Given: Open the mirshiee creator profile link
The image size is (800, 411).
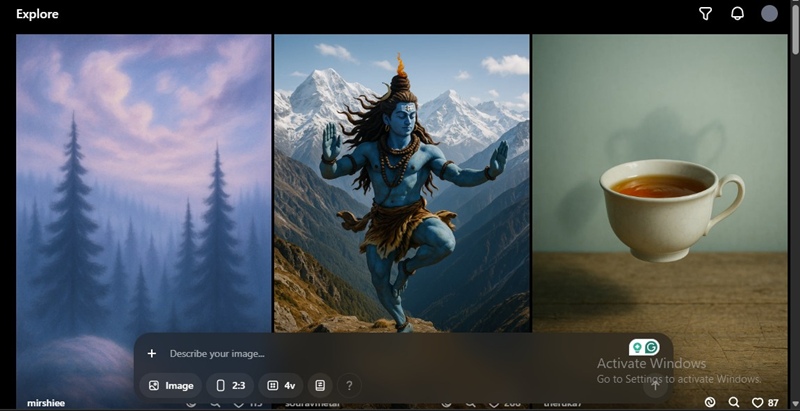Looking at the screenshot, I should pos(46,403).
